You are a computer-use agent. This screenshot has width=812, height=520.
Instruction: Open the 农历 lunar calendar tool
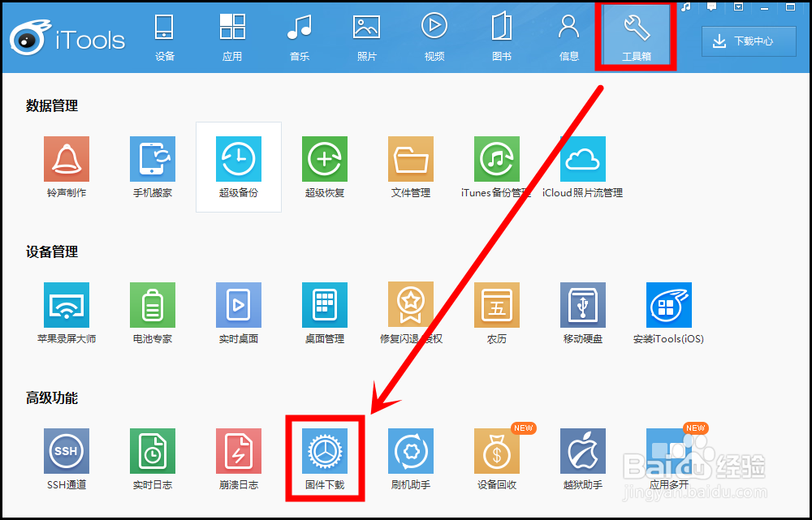pos(497,305)
